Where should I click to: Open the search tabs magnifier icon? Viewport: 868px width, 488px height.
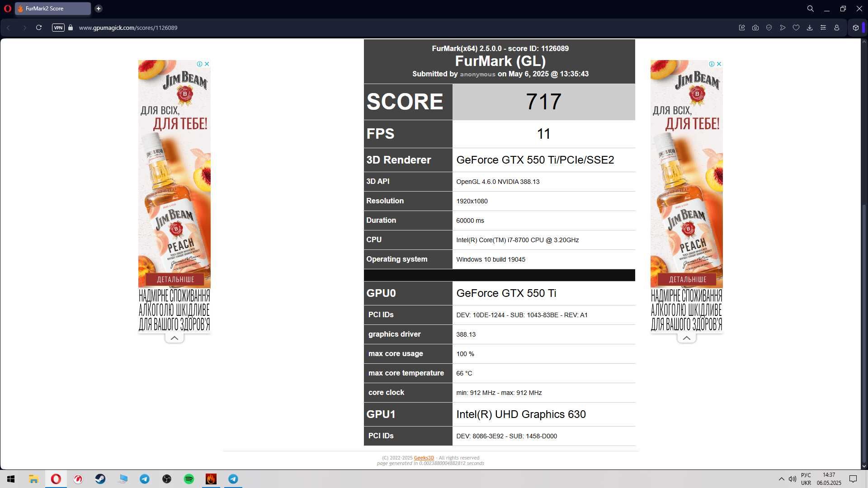click(811, 9)
